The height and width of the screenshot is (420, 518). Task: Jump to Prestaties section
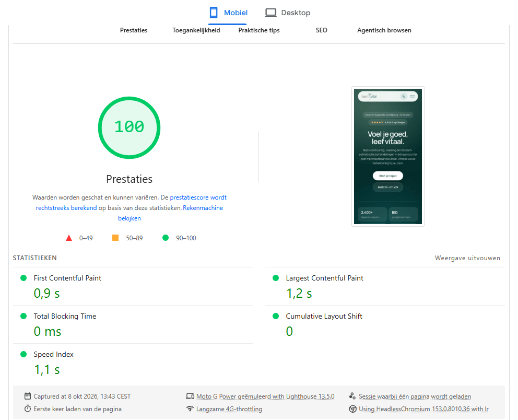[134, 30]
